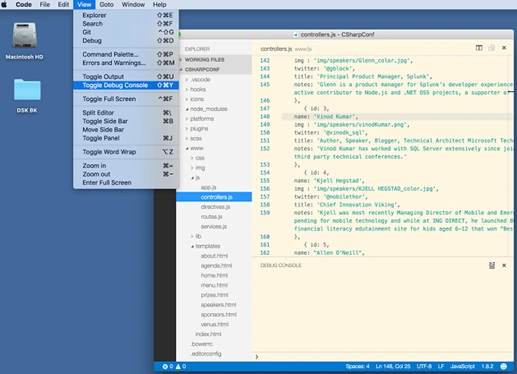Click the open preview icon beside split editor
Screen dimensions: 517x374
492,48
